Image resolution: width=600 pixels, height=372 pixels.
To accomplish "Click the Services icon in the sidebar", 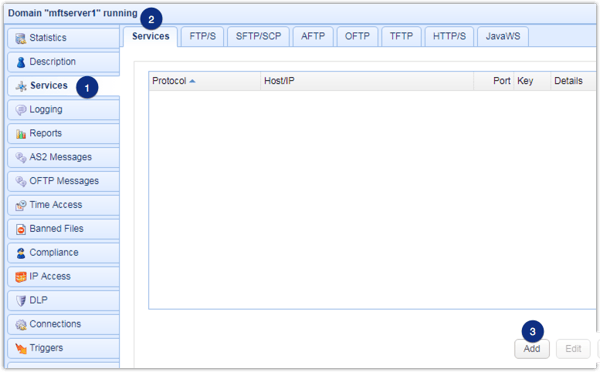I will tap(21, 86).
